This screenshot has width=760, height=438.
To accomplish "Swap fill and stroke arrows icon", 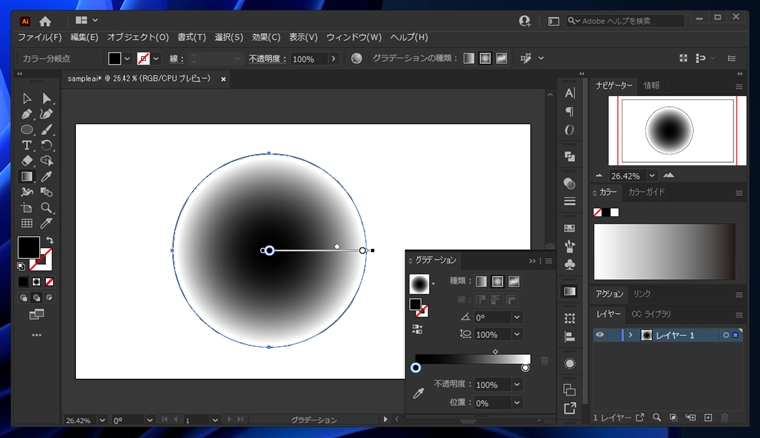I will point(49,240).
